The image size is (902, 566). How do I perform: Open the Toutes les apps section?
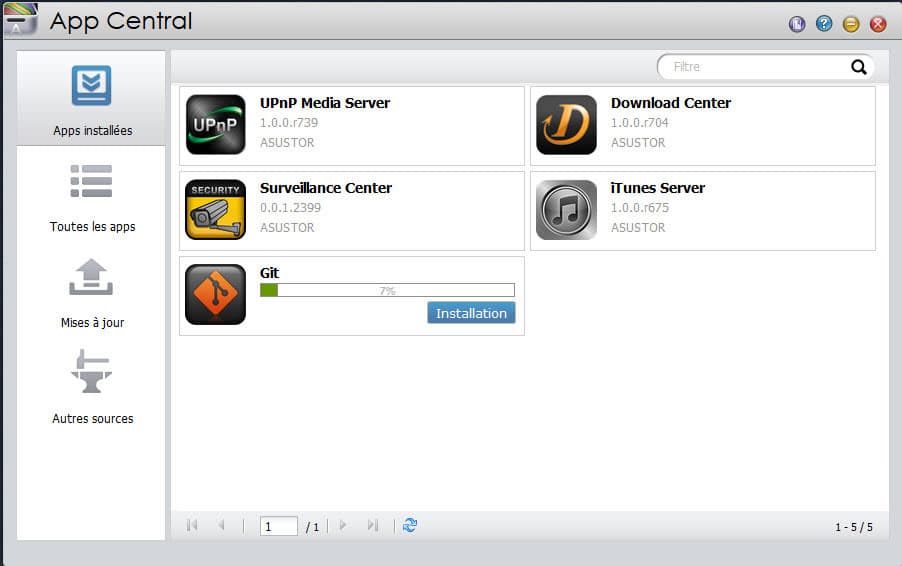(91, 198)
